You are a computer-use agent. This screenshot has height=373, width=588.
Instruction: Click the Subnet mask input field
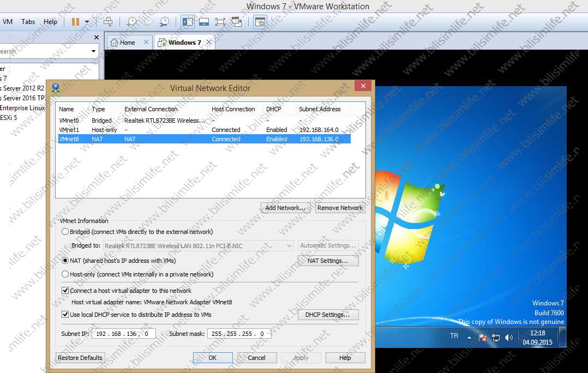click(239, 334)
